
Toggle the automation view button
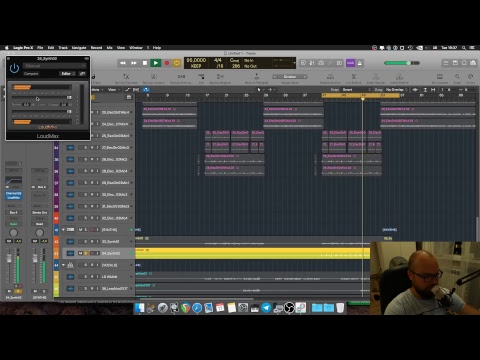pos(128,90)
